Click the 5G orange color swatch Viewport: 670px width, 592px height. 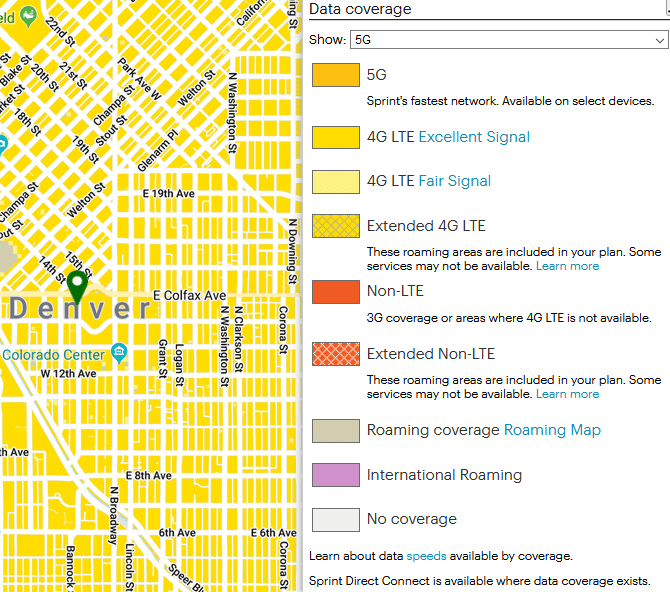coord(335,75)
